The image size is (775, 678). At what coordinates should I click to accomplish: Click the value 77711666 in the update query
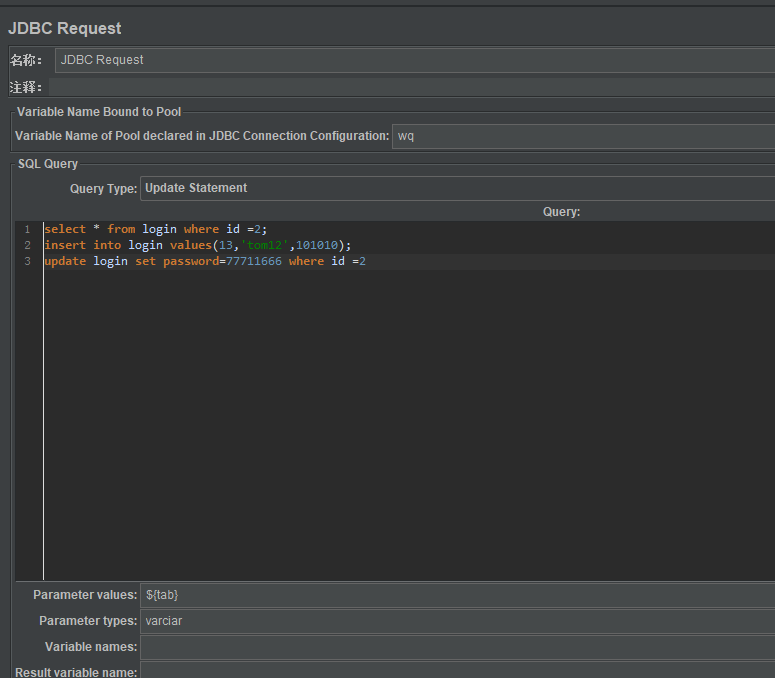point(254,261)
